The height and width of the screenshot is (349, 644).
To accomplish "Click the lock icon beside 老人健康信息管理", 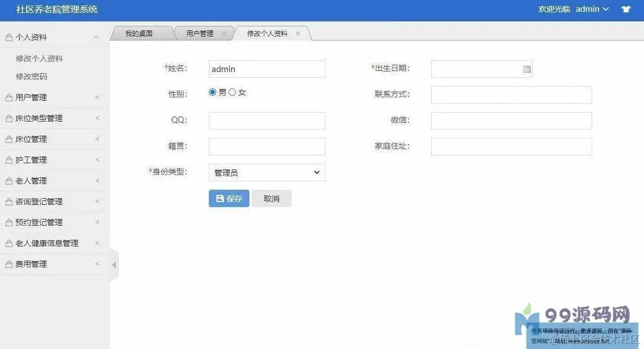I will (x=8, y=244).
